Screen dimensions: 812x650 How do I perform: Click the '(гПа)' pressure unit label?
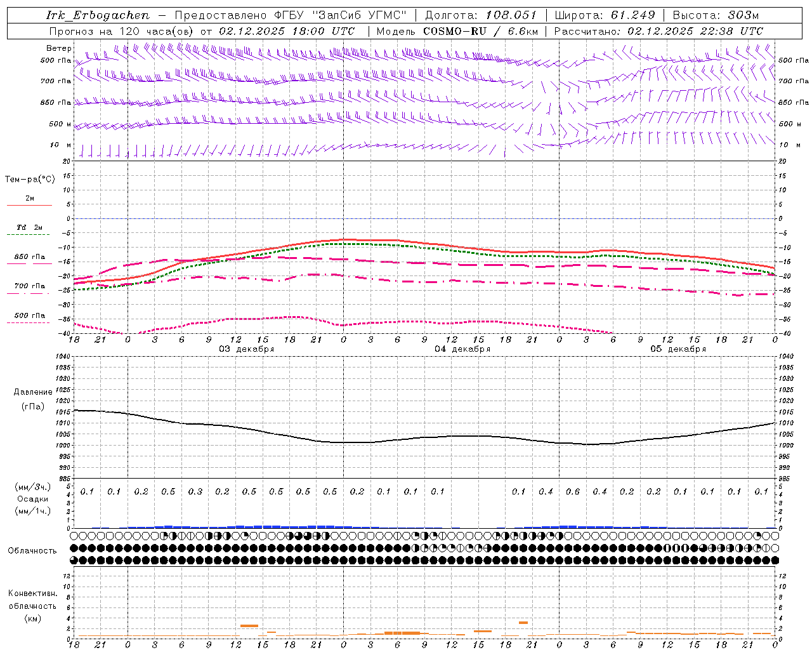32,406
